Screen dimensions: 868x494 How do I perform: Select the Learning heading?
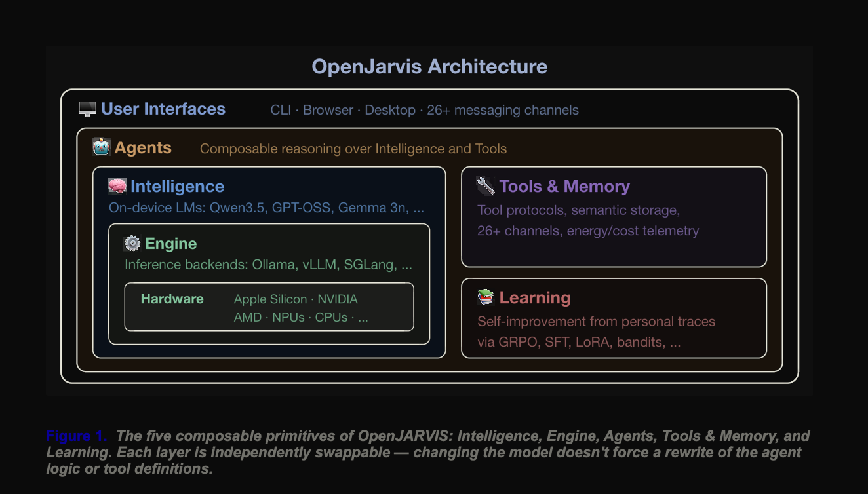pyautogui.click(x=535, y=298)
